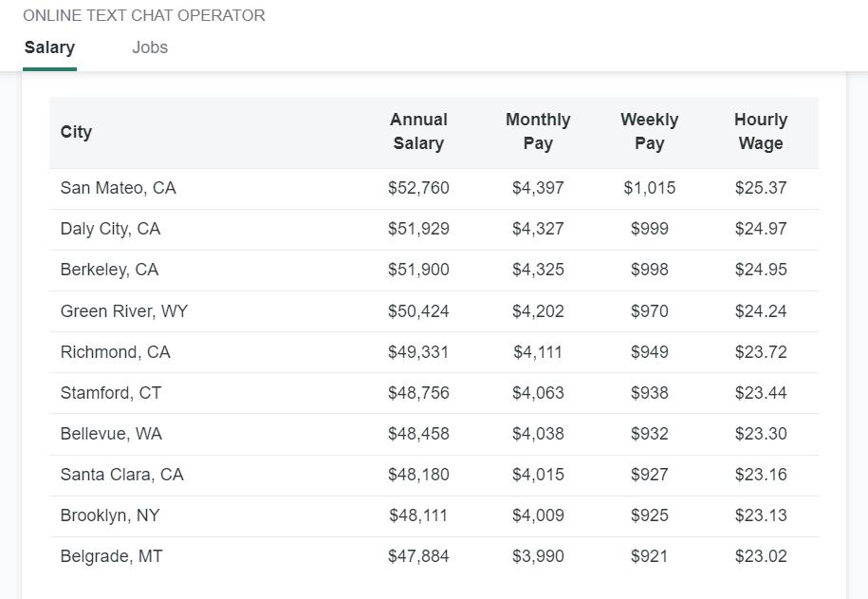Screen dimensions: 868x599
Task: Click the $25.37 hourly wage value
Action: pyautogui.click(x=761, y=188)
